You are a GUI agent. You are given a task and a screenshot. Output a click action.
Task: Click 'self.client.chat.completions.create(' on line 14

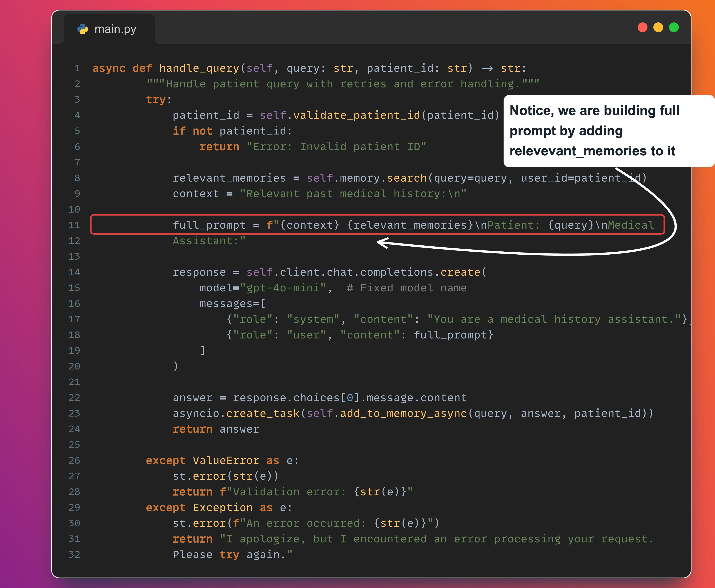click(x=366, y=272)
